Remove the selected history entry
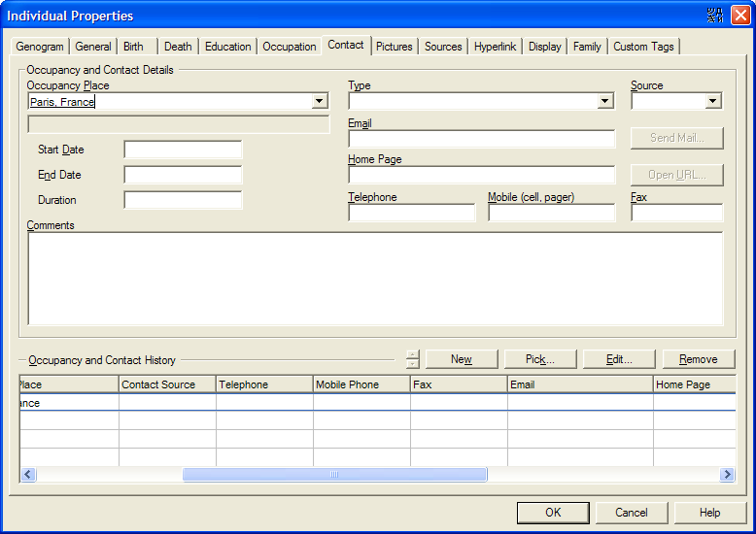This screenshot has width=756, height=534. pyautogui.click(x=698, y=359)
